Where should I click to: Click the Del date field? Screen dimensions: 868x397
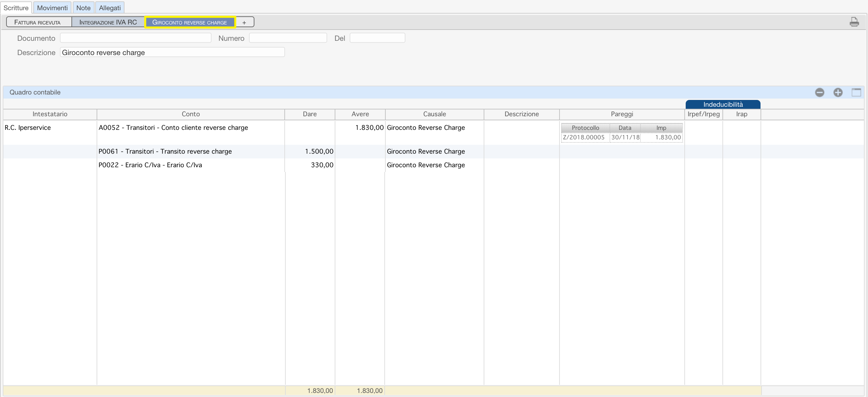(x=378, y=38)
